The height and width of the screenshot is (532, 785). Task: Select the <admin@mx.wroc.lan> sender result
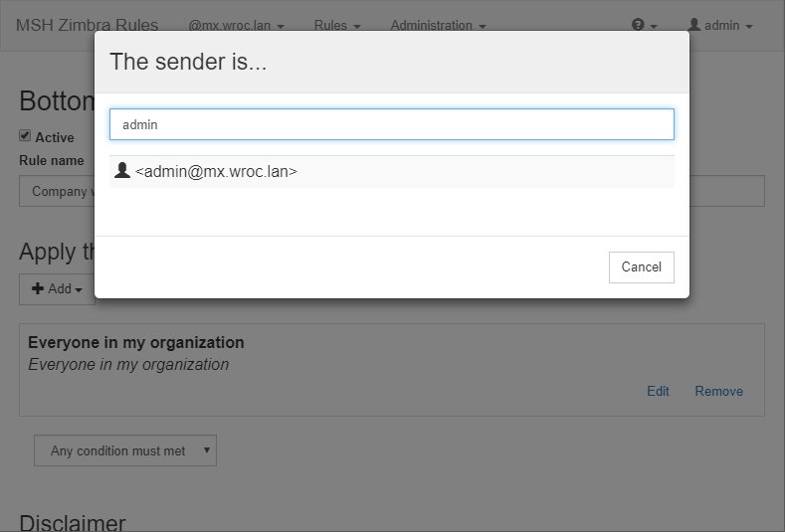coord(392,172)
